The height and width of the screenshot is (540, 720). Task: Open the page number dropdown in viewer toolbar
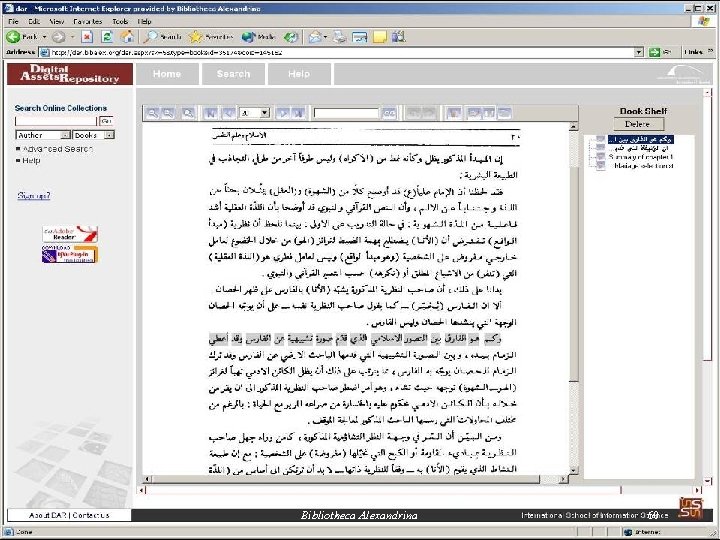[265, 112]
